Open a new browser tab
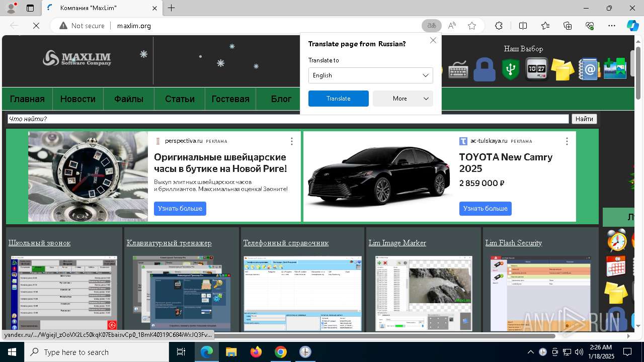 tap(172, 8)
